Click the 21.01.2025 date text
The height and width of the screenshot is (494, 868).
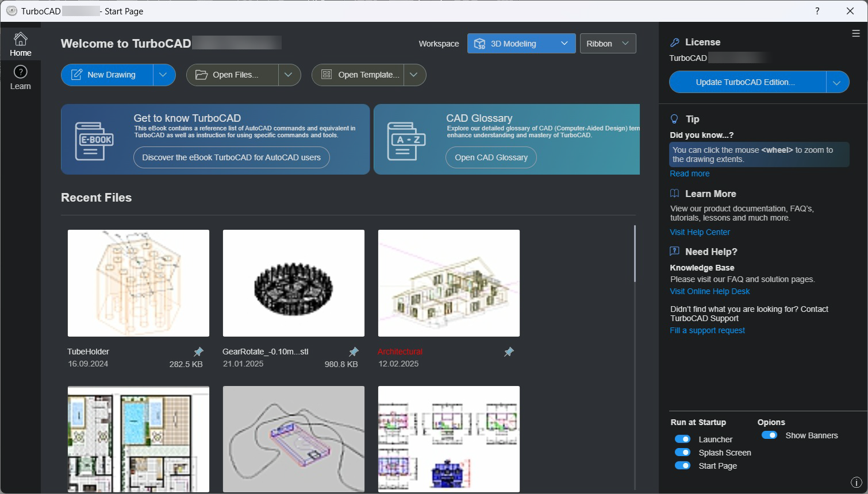243,364
